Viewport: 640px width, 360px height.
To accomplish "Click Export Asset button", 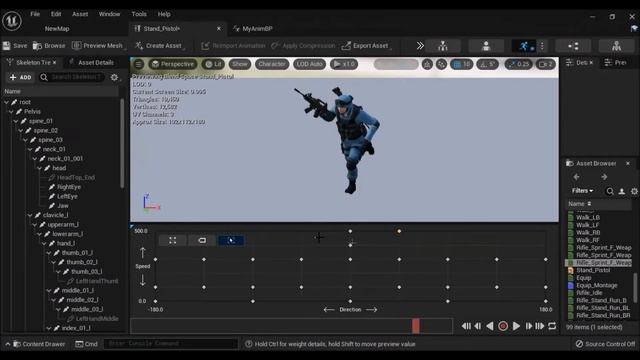I will click(366, 46).
